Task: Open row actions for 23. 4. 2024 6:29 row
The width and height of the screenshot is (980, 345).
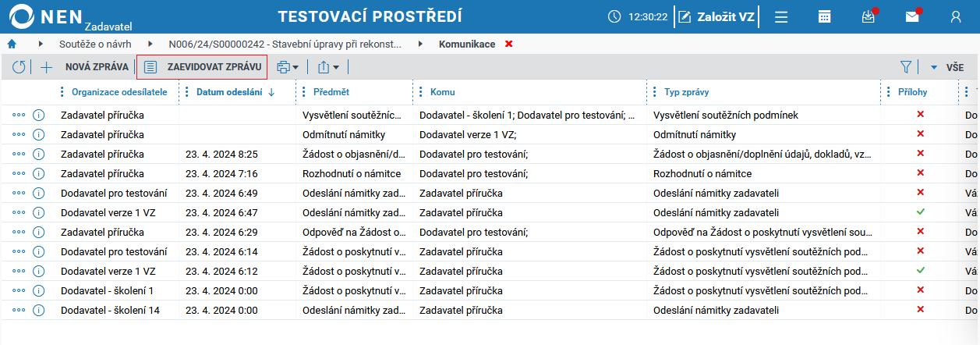Action: point(19,232)
